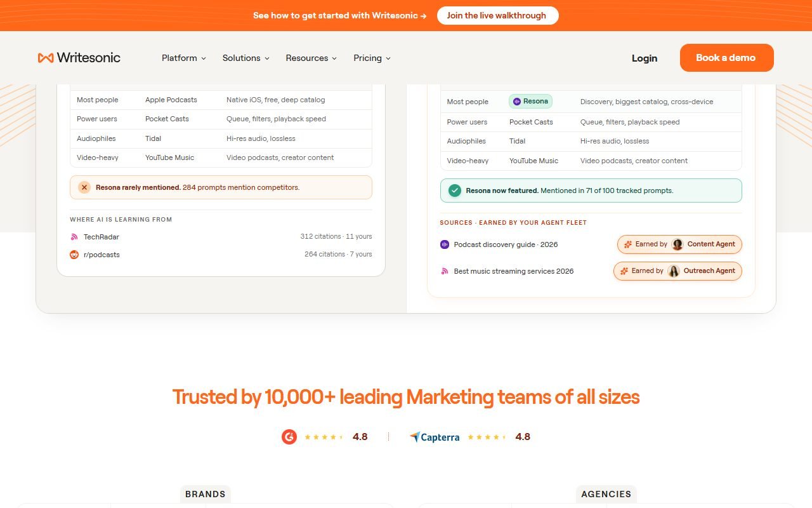
Task: Click 'Discovery, biggest catalog, cross-device' text
Action: click(646, 102)
